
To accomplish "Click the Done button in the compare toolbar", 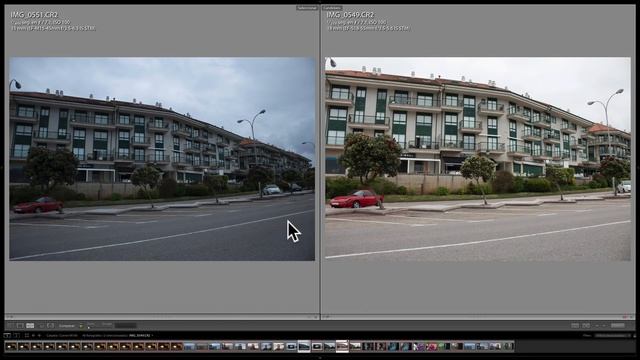I will click(618, 325).
